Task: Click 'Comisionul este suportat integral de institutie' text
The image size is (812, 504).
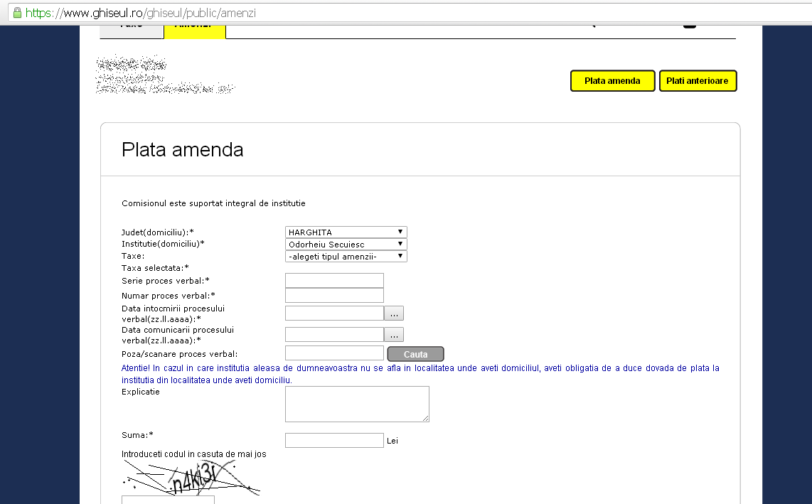Action: (x=213, y=203)
